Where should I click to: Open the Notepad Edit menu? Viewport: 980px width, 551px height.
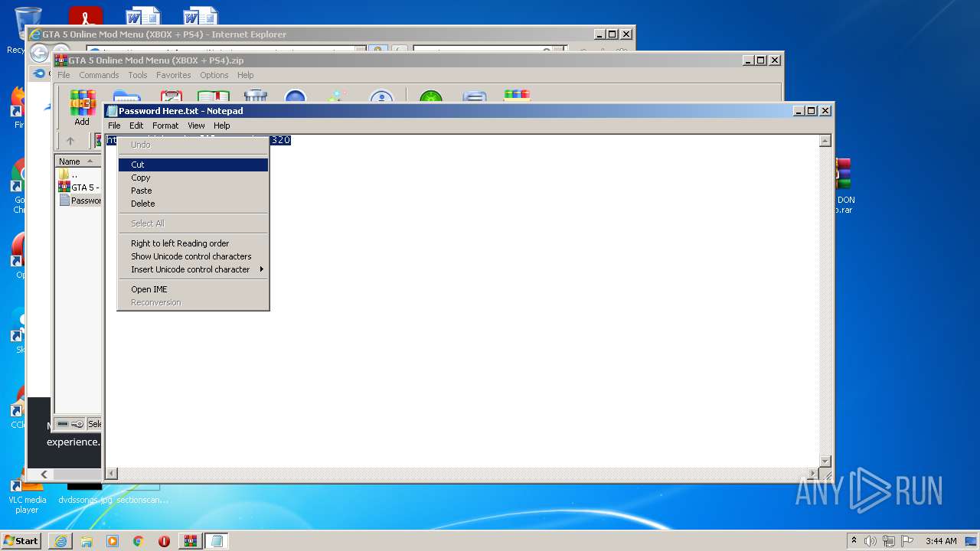[136, 126]
